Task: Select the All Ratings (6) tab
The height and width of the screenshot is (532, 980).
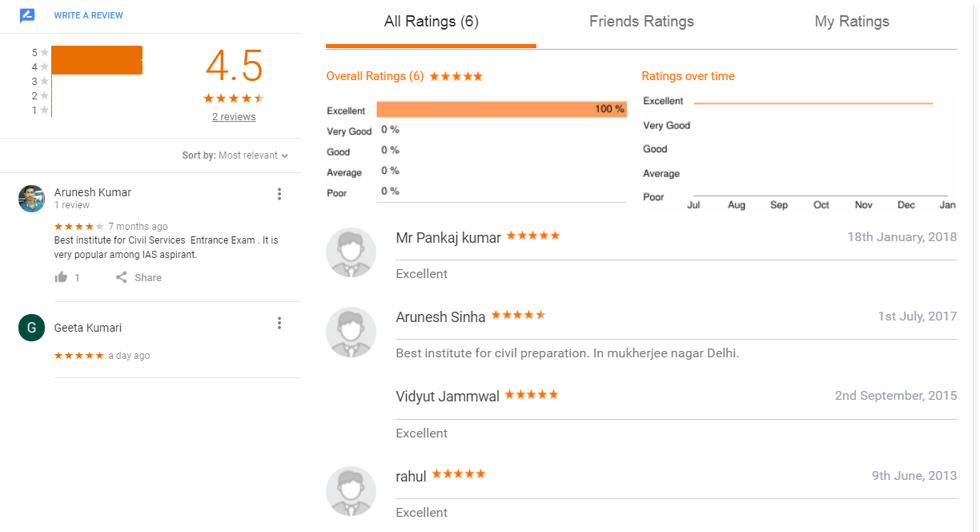Action: point(432,22)
